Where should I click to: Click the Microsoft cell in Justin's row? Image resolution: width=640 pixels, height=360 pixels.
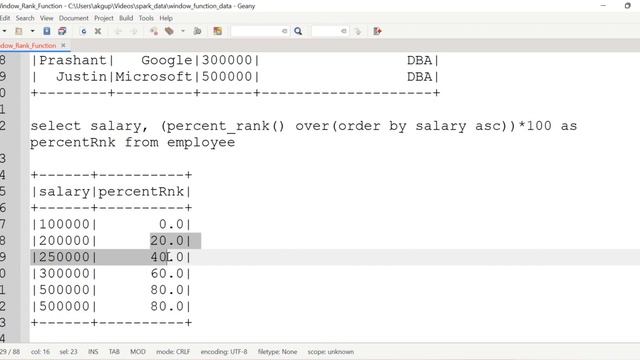(x=154, y=77)
